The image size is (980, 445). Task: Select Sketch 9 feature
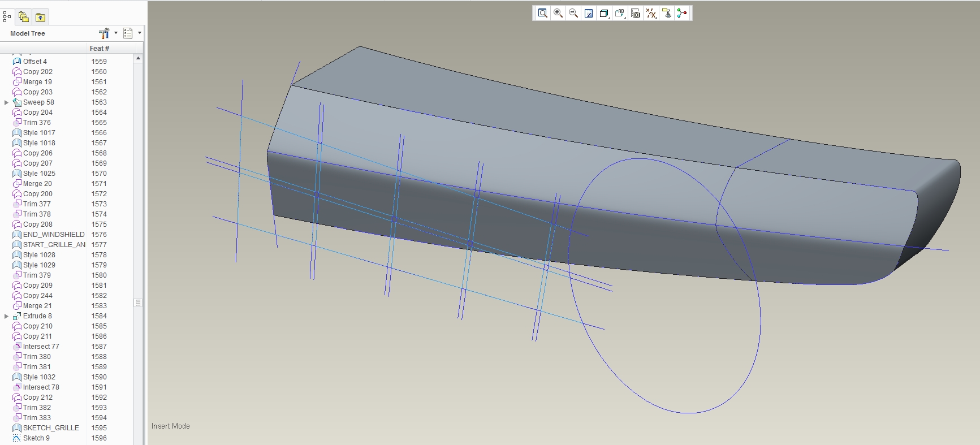coord(36,438)
